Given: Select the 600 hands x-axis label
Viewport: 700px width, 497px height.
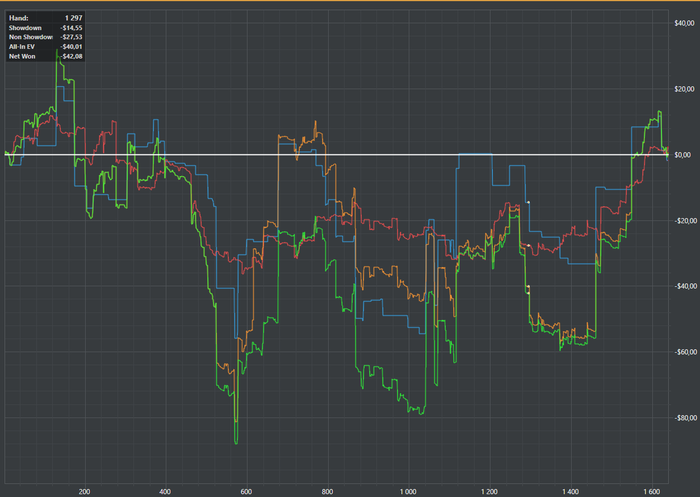Looking at the screenshot, I should [x=246, y=492].
